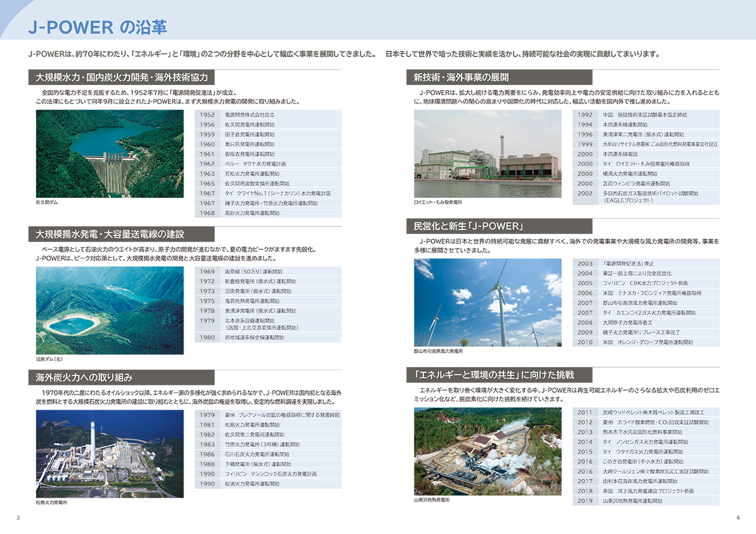This screenshot has width=756, height=534.
Task: Click the 1978 row '奥清津発電所(揚水式)運転開始'
Action: (x=268, y=311)
